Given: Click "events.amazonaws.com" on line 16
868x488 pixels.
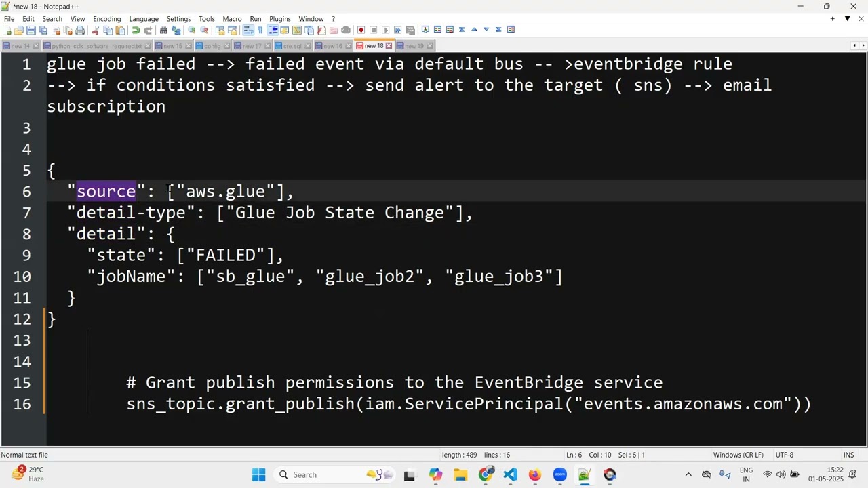Looking at the screenshot, I should click(x=683, y=404).
